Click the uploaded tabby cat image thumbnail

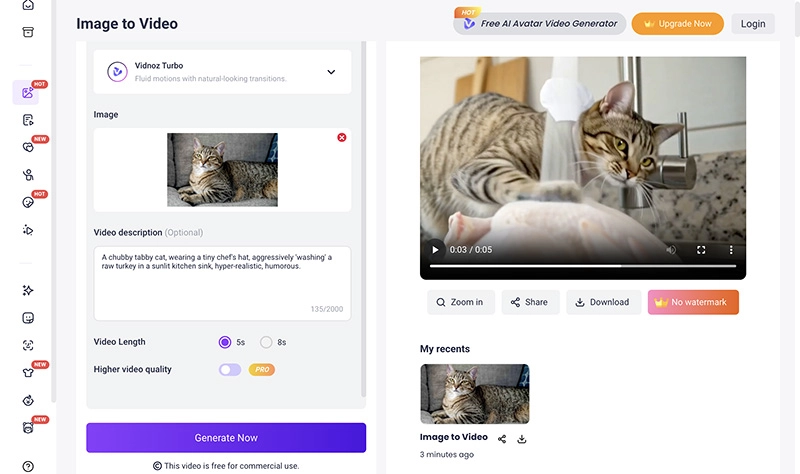(x=222, y=170)
